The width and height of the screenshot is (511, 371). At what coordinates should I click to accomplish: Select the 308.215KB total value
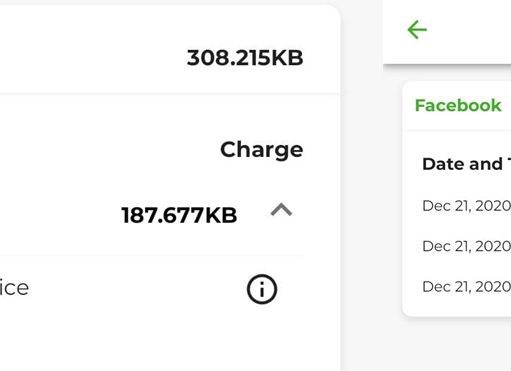(245, 58)
